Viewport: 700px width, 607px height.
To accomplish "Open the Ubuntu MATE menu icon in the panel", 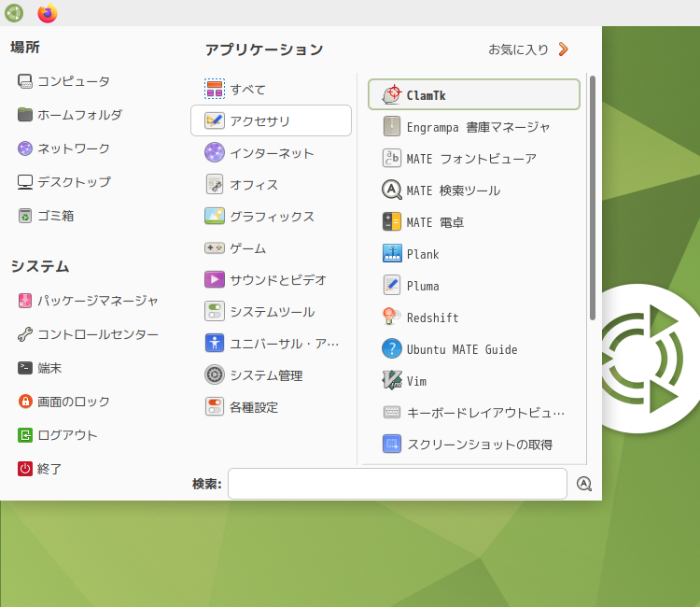I will pos(14,13).
